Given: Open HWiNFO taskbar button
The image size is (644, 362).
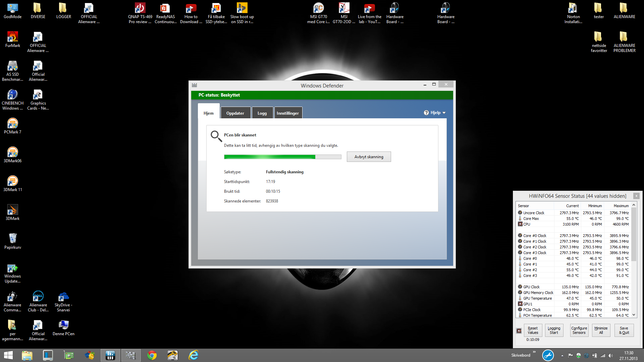Looking at the screenshot, I should pos(110,355).
